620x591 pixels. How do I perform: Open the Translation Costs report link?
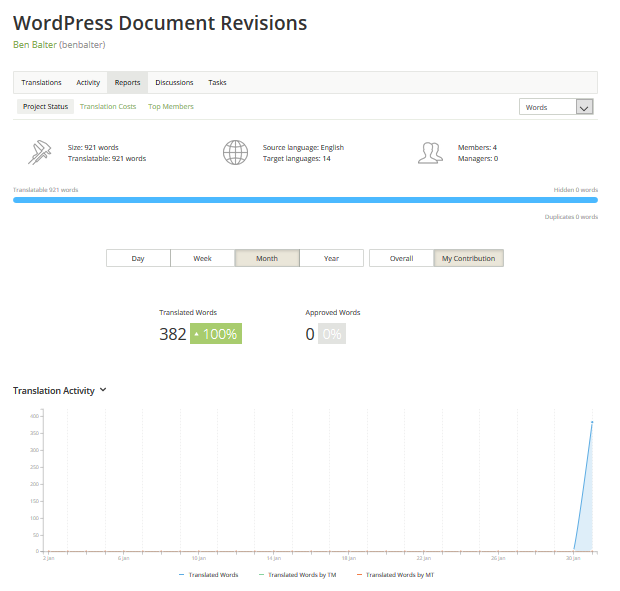pos(108,107)
